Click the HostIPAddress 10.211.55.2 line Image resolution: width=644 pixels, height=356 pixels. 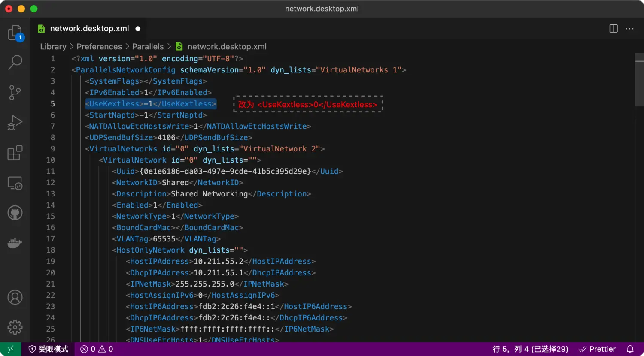tap(221, 261)
